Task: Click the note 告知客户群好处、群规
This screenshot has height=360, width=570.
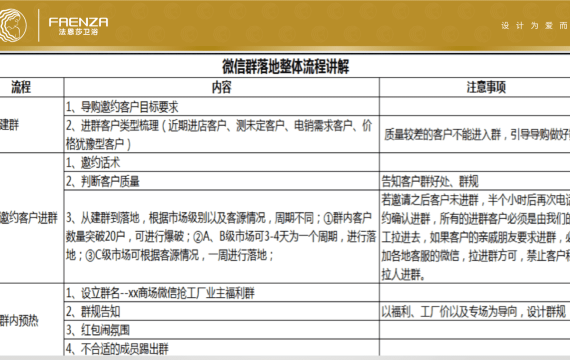Action: pyautogui.click(x=475, y=181)
